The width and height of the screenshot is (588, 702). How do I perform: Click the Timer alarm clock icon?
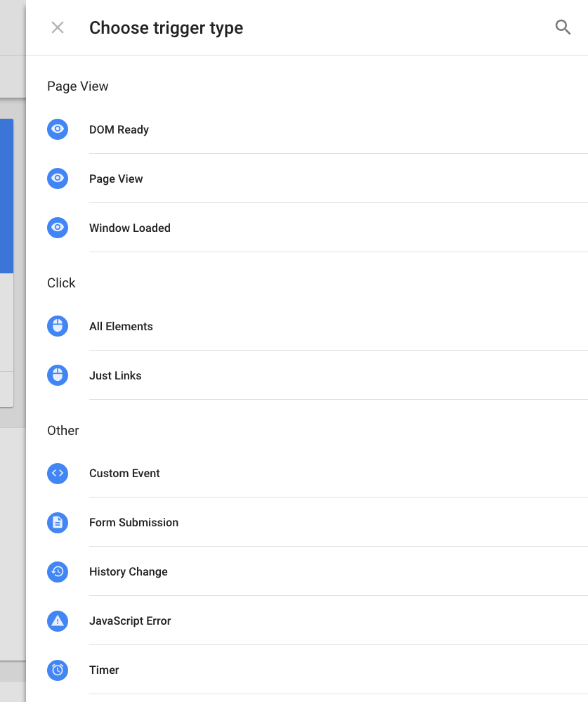pos(58,670)
